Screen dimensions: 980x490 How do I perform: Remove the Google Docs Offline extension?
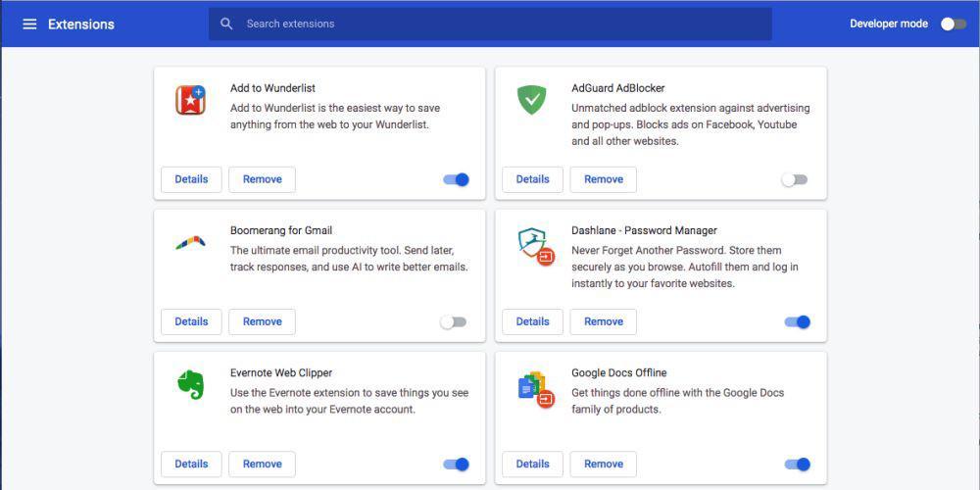click(603, 464)
